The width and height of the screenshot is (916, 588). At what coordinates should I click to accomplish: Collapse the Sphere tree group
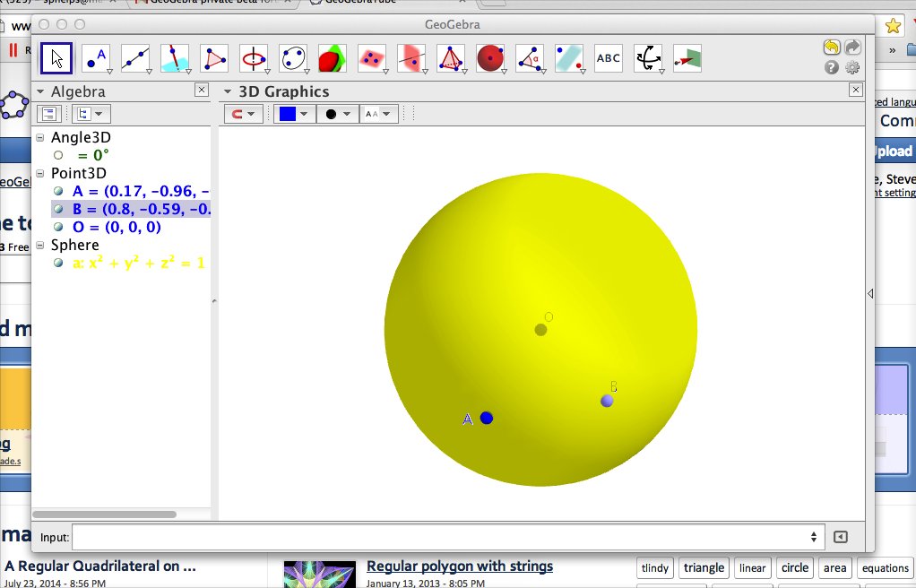pyautogui.click(x=40, y=245)
